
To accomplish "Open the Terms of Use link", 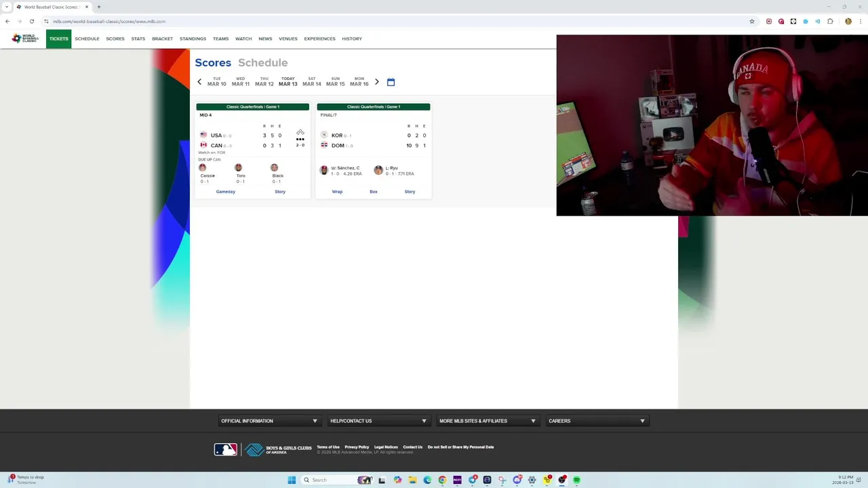I will [328, 447].
